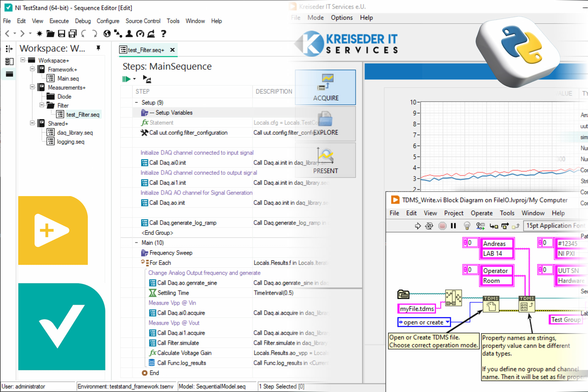Click the TDMS Open function node
This screenshot has width=588, height=392.
pyautogui.click(x=491, y=304)
